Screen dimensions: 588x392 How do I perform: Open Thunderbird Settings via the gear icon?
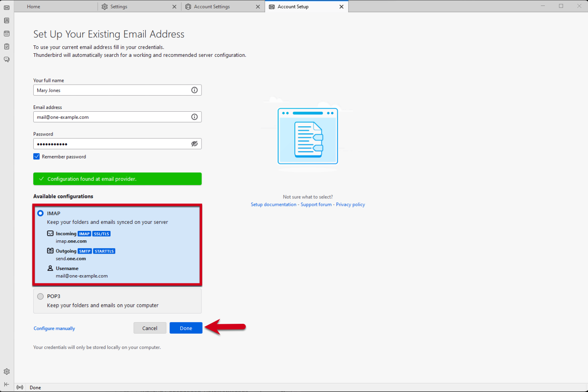(6, 371)
